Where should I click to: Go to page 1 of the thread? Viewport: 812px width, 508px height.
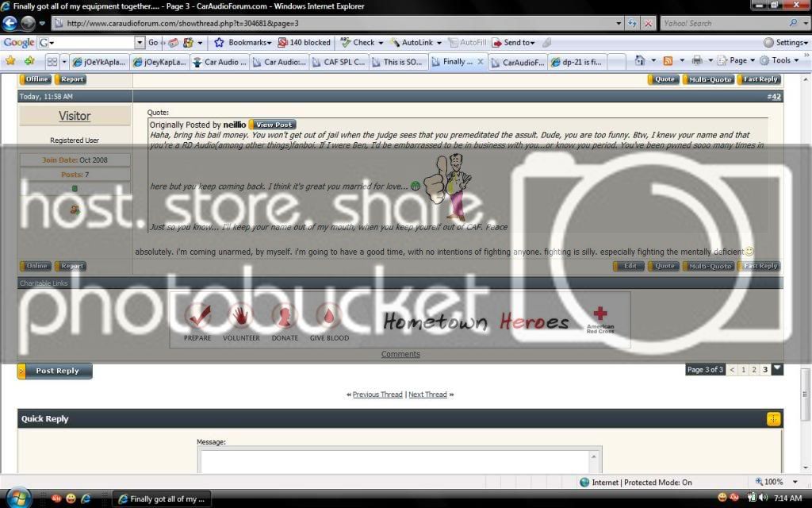pyautogui.click(x=743, y=370)
